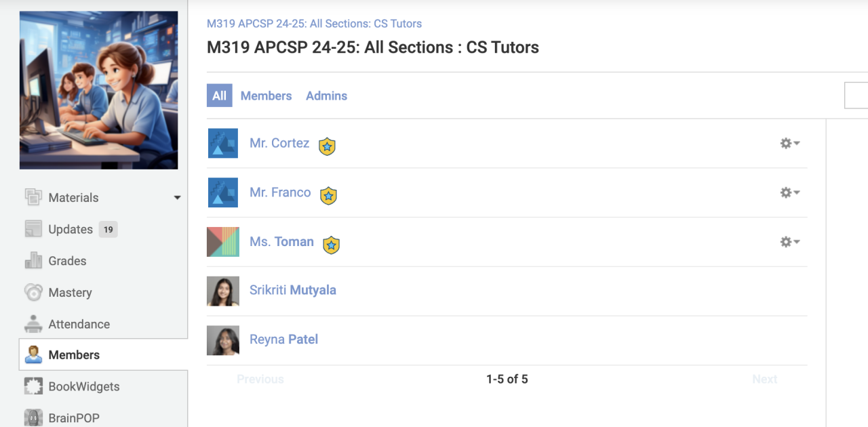Switch to the Admins filter tab

coord(326,96)
